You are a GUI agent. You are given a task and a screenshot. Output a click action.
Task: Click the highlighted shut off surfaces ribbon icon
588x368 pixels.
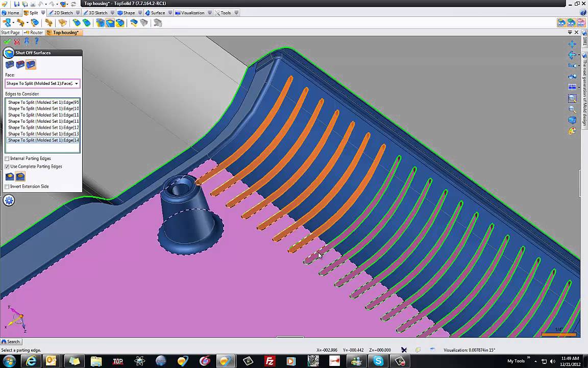pos(110,23)
